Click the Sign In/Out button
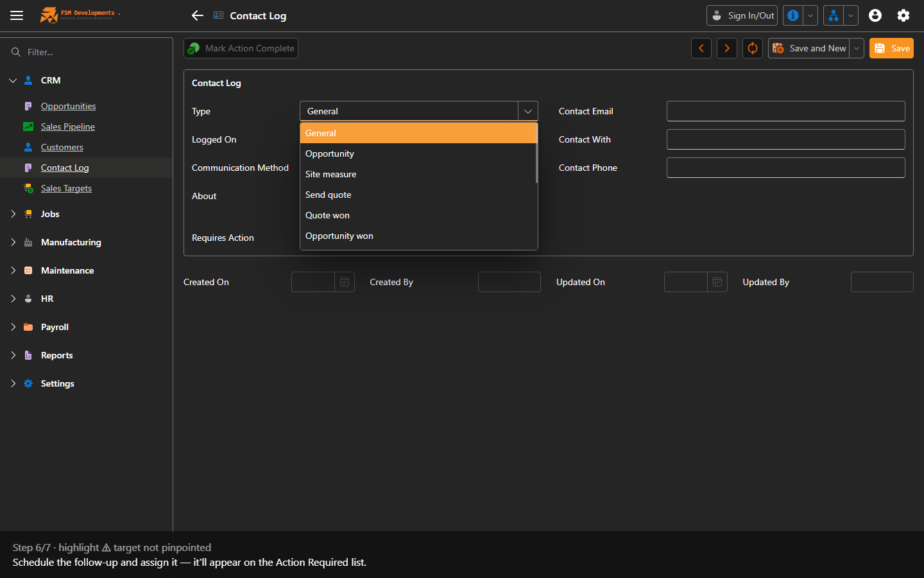 pos(742,15)
